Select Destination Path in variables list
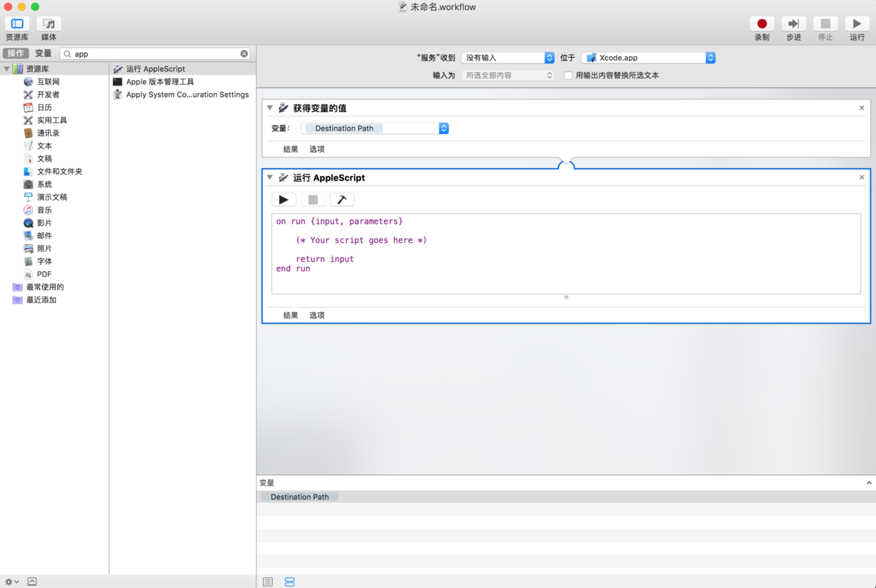This screenshot has width=876, height=588. [x=566, y=497]
